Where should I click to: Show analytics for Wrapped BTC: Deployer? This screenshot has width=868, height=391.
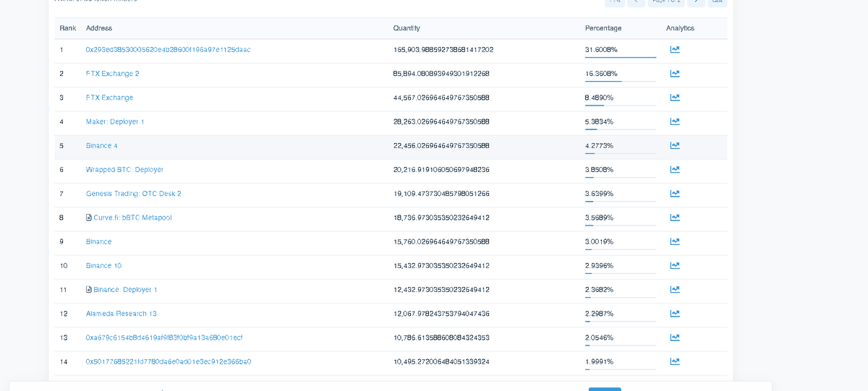675,170
